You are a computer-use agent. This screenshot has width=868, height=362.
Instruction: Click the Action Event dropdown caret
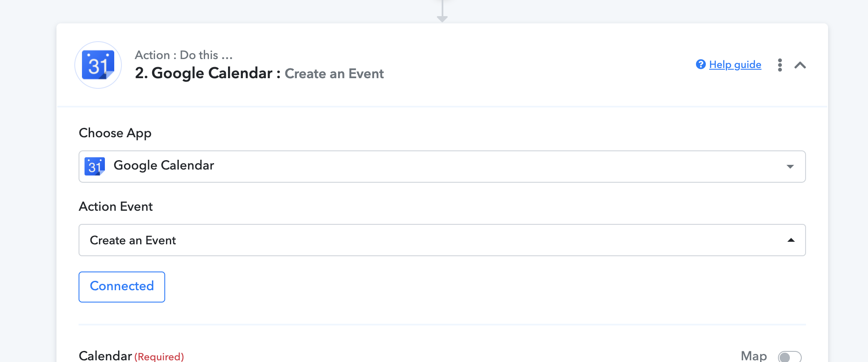[791, 240]
